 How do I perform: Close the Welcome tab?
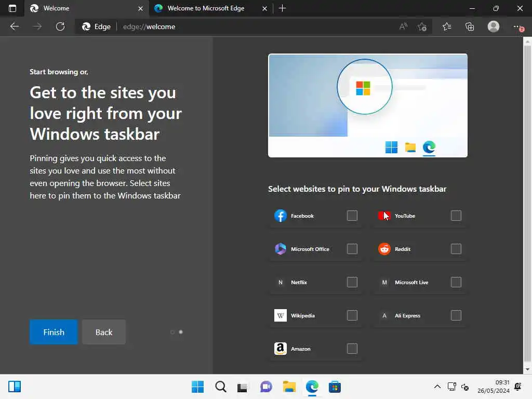[x=140, y=8]
